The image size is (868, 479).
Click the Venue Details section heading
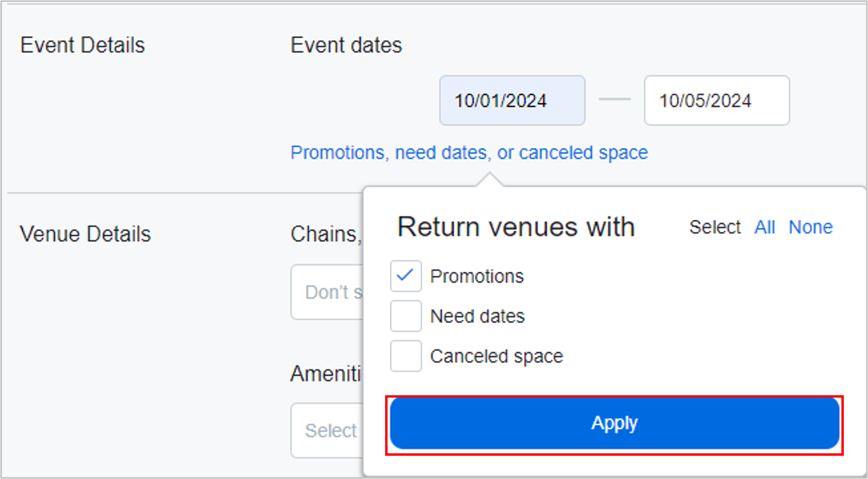[85, 234]
